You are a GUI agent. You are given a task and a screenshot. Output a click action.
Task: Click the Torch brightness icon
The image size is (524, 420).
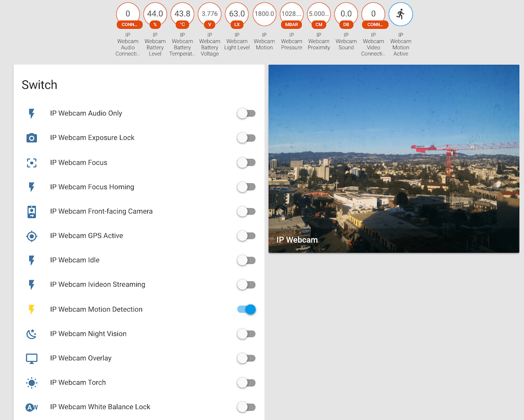coord(32,383)
